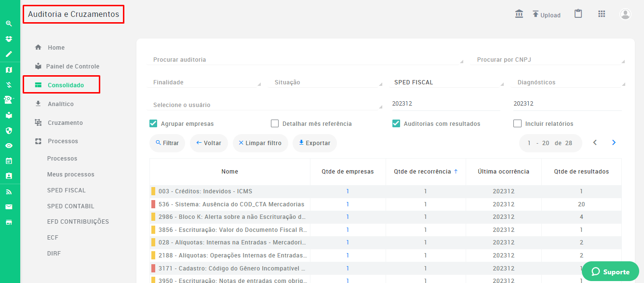Viewport: 644px width, 283px height.
Task: Collapse Processos menu section
Action: (57, 141)
